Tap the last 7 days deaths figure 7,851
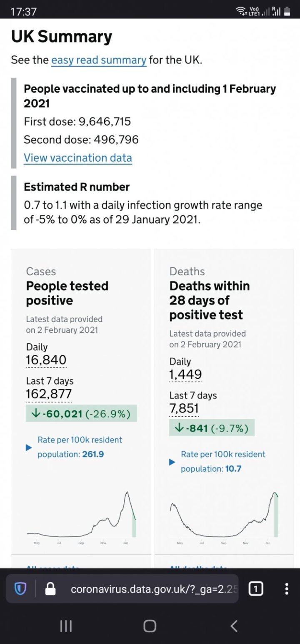 [x=184, y=409]
